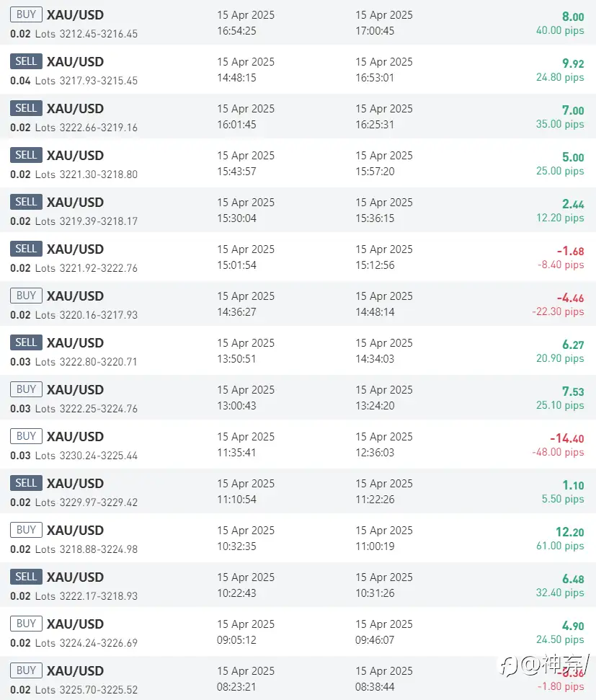
Task: Select the BUY badge on trade 3230.24-3225.44
Action: click(27, 436)
